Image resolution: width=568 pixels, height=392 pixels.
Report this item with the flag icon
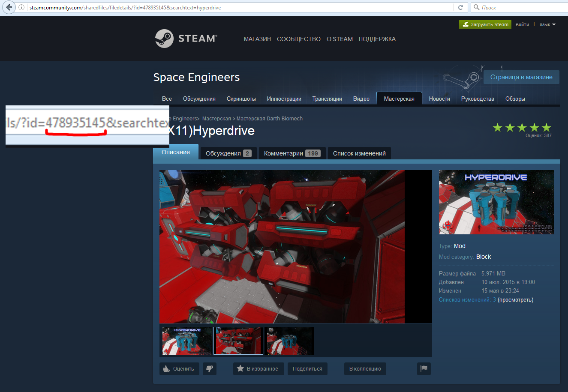[x=424, y=368]
